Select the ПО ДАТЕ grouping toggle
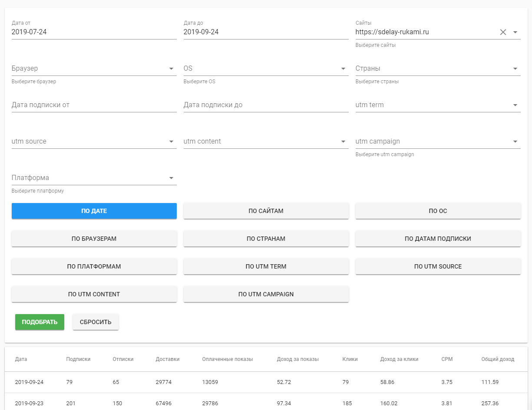Image resolution: width=532 pixels, height=410 pixels. click(94, 211)
